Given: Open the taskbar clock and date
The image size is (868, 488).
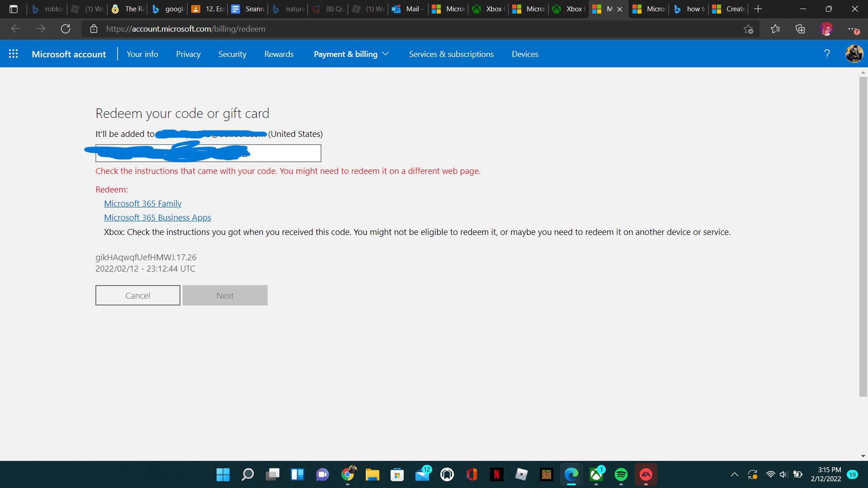Looking at the screenshot, I should tap(826, 474).
